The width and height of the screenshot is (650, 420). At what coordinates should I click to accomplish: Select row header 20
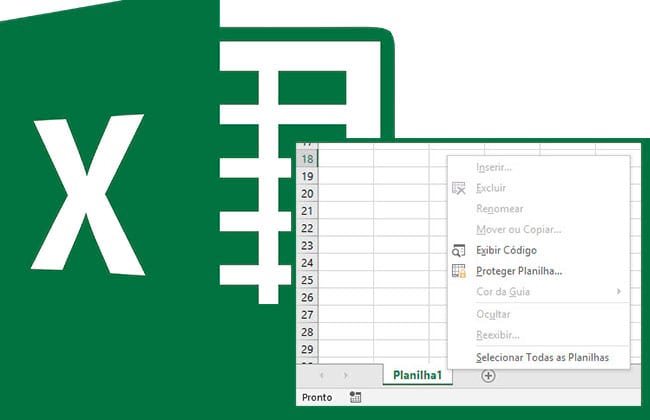click(307, 194)
